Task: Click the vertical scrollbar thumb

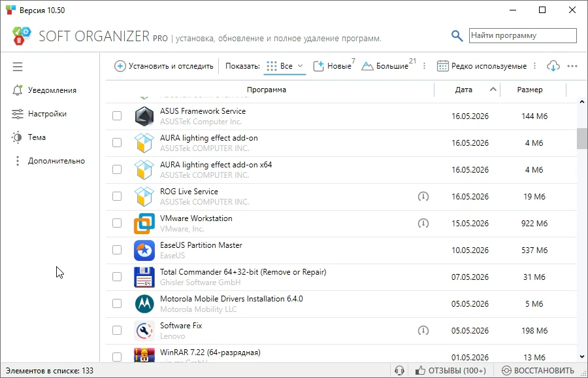Action: pyautogui.click(x=582, y=139)
